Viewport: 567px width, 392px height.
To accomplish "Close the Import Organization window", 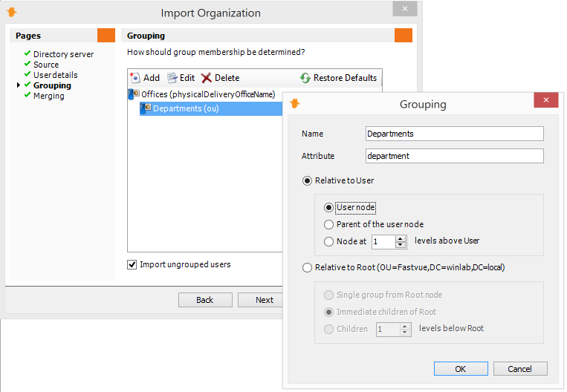I will tap(405, 9).
